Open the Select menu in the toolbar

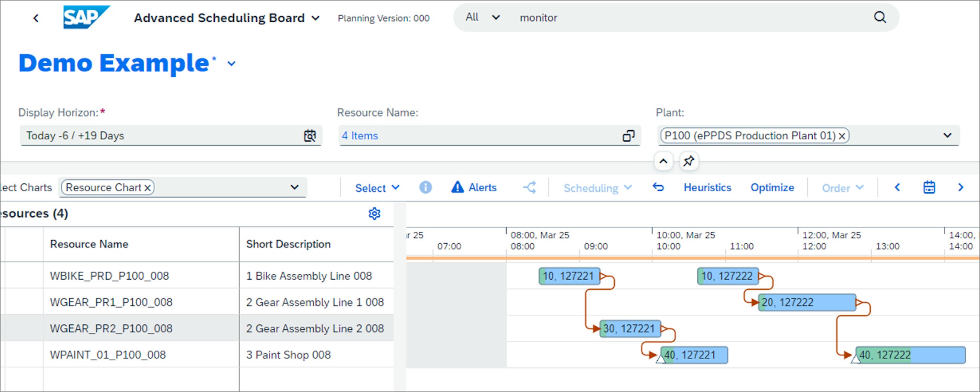pos(377,188)
